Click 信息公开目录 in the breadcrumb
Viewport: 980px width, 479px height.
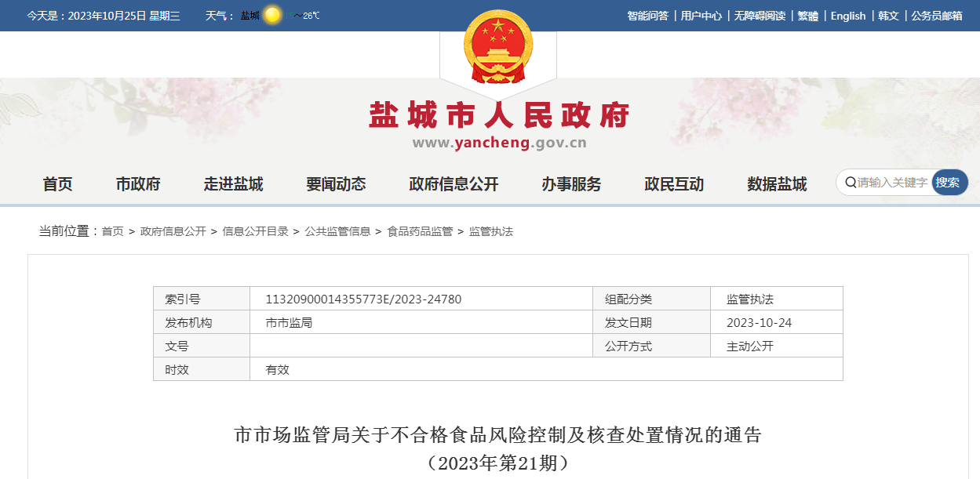pyautogui.click(x=255, y=231)
